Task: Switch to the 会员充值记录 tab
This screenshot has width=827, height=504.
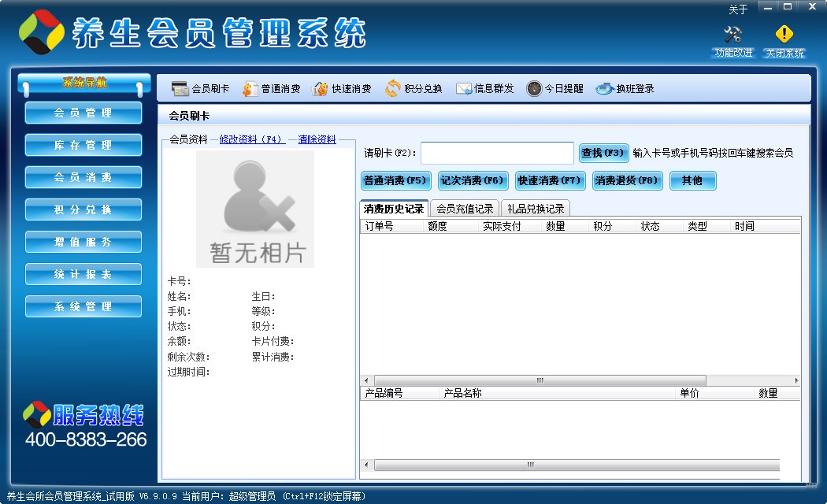Action: click(465, 209)
